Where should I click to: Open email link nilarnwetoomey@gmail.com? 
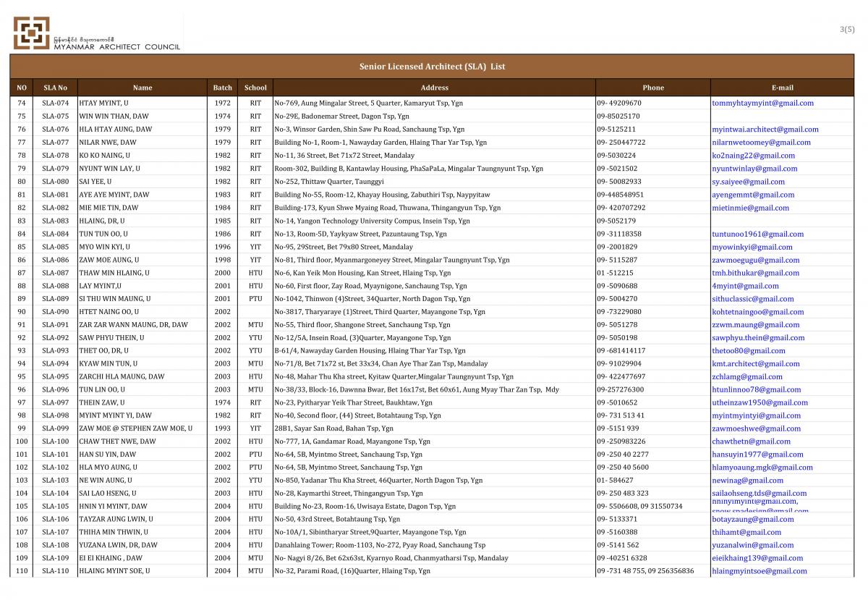click(x=761, y=143)
